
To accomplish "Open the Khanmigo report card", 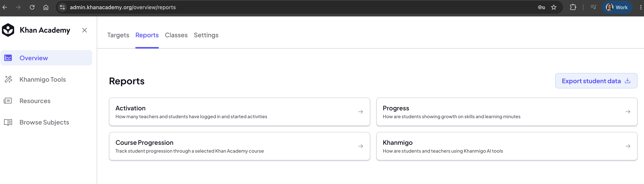I will 507,146.
